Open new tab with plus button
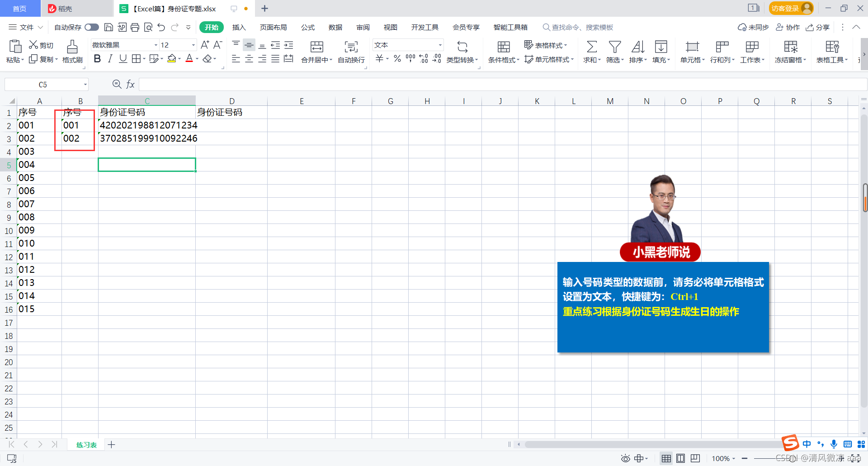 265,8
